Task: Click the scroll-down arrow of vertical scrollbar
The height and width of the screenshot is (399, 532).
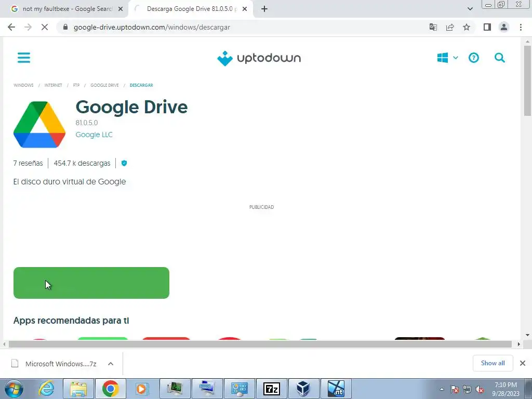Action: (x=527, y=335)
